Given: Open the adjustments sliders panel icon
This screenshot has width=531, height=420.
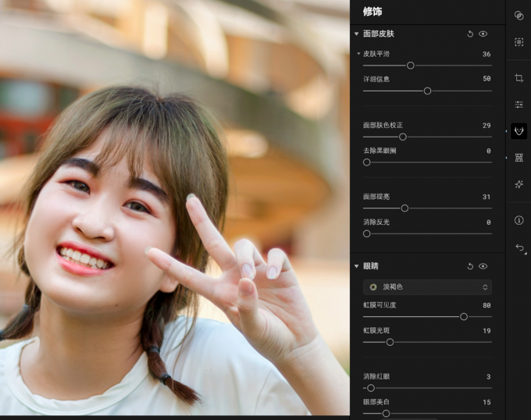Looking at the screenshot, I should point(519,105).
